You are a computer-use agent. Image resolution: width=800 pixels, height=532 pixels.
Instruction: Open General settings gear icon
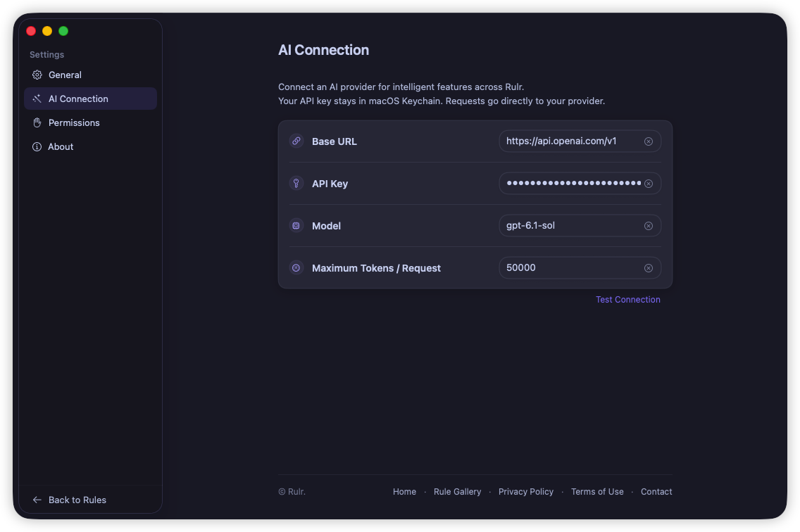[x=37, y=75]
